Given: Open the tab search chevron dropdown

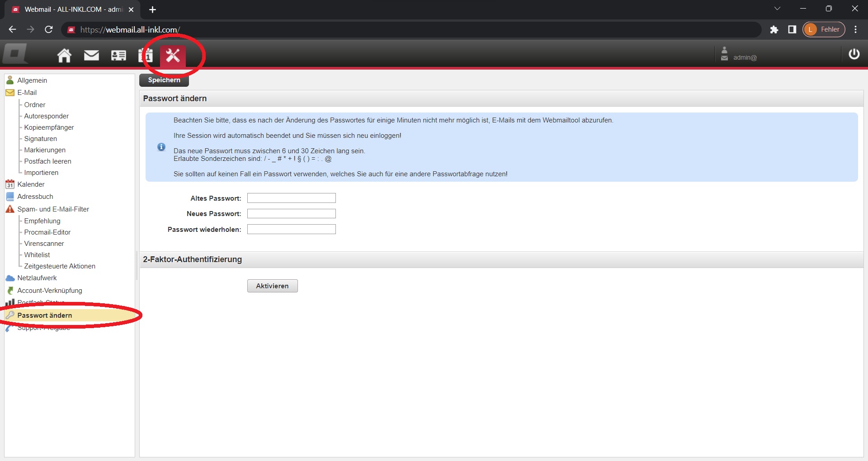Looking at the screenshot, I should 777,9.
